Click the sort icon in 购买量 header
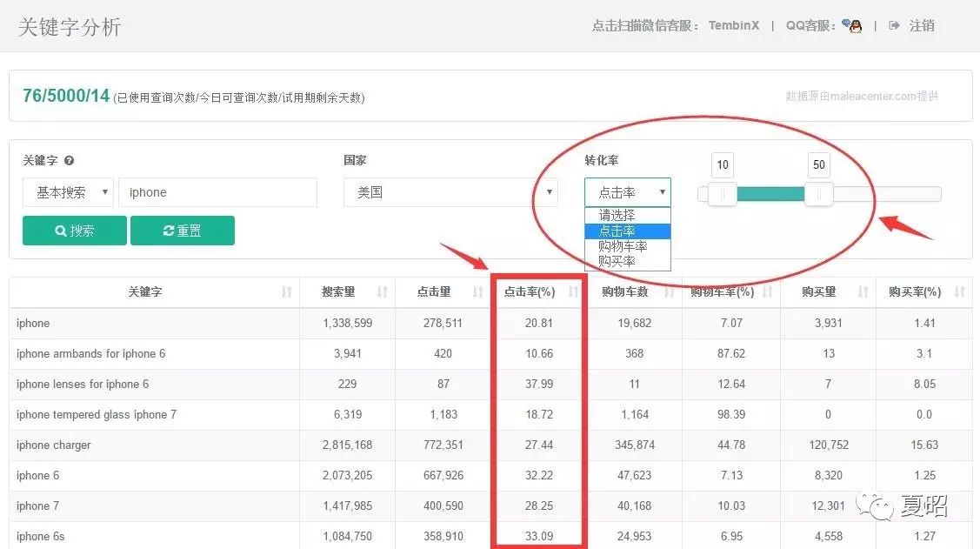Viewport: 980px width, 549px height. [863, 292]
